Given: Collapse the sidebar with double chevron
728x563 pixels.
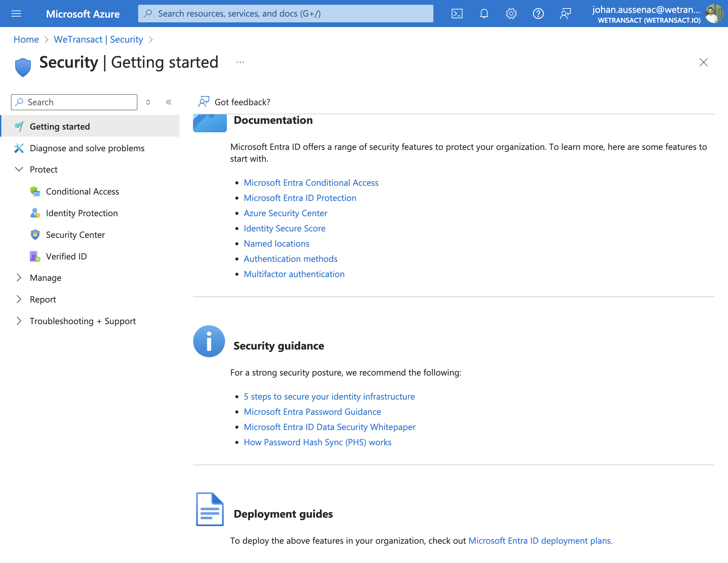Looking at the screenshot, I should click(169, 102).
